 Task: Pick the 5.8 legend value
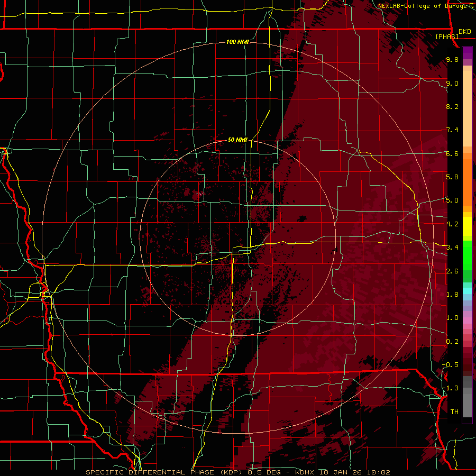452,177
